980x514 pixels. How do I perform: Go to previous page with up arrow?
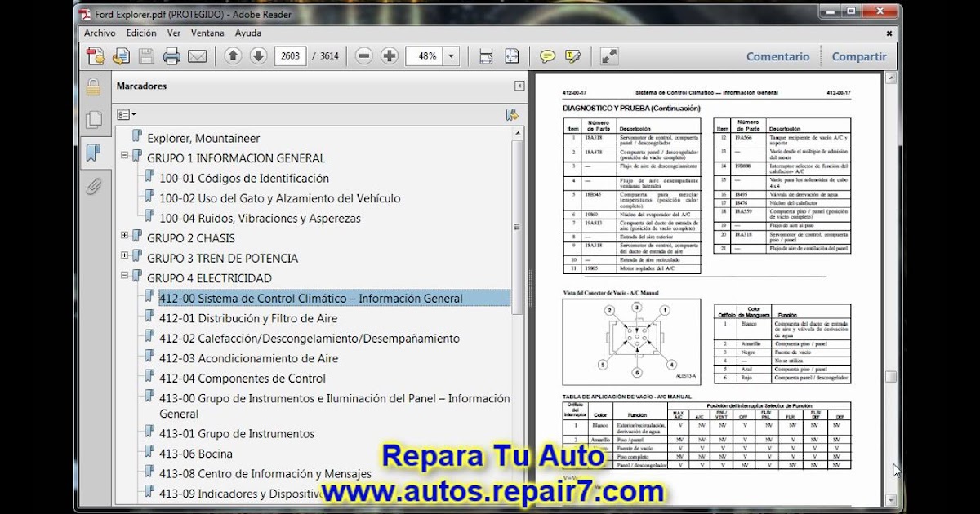pos(233,56)
